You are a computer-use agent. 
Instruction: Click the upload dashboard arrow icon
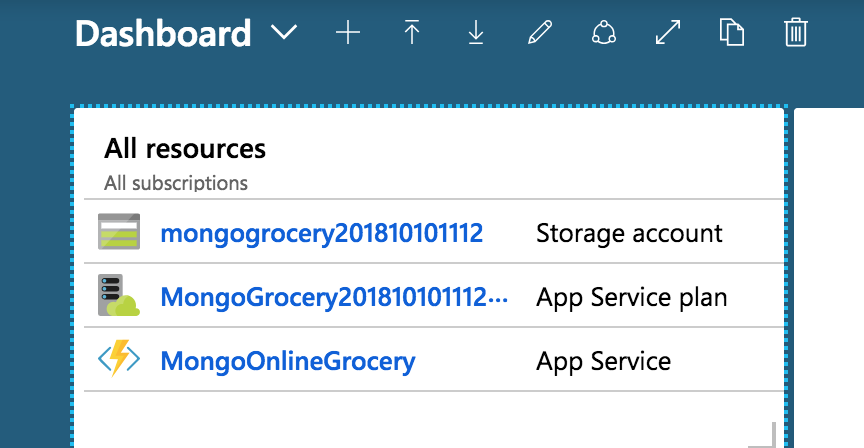[x=411, y=33]
